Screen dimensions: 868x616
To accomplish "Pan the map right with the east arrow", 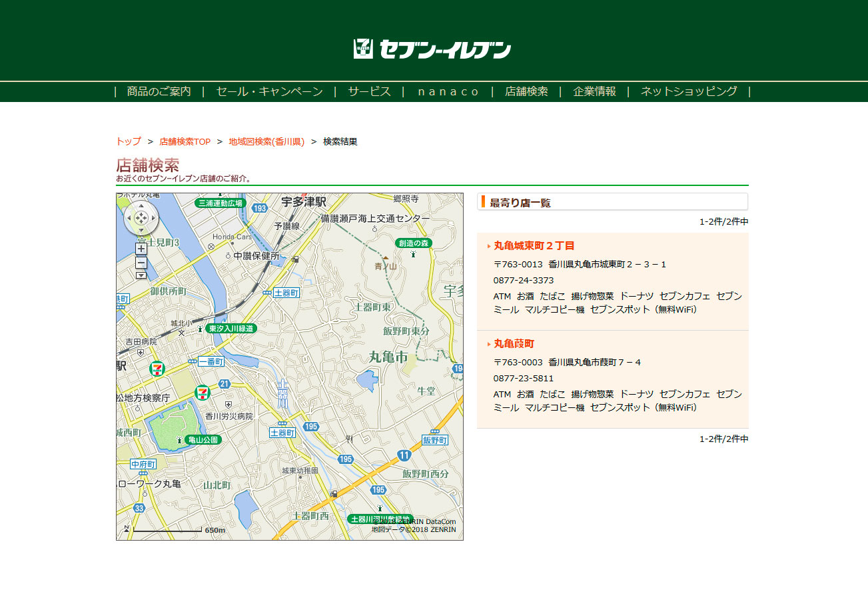I will point(153,218).
